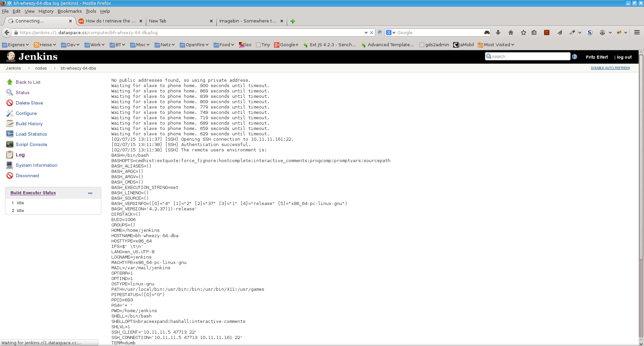
Task: Open the Most Visited dropdown
Action: pyautogui.click(x=496, y=45)
